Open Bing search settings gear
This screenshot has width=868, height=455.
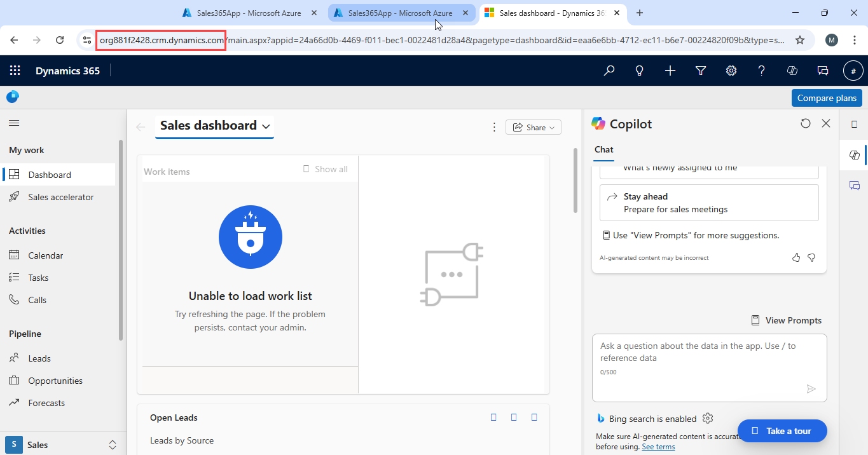708,418
